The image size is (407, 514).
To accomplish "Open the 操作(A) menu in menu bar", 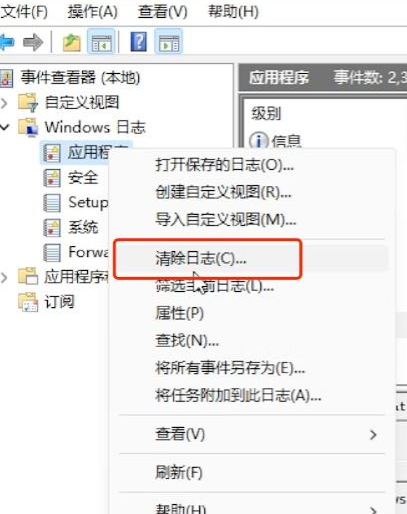I will [x=93, y=12].
